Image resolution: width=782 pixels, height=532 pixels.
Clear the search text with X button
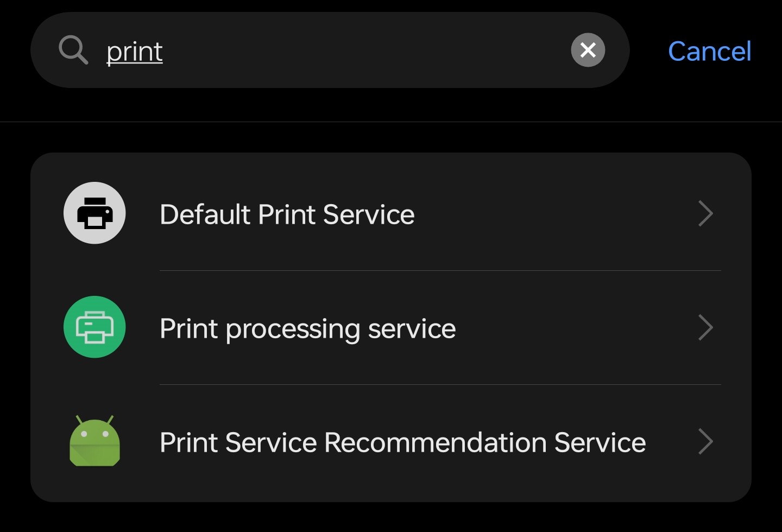pos(588,50)
